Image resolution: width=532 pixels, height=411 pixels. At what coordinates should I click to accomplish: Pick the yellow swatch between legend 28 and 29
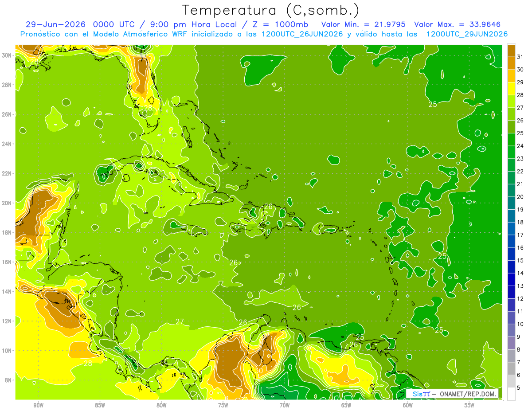(x=511, y=89)
